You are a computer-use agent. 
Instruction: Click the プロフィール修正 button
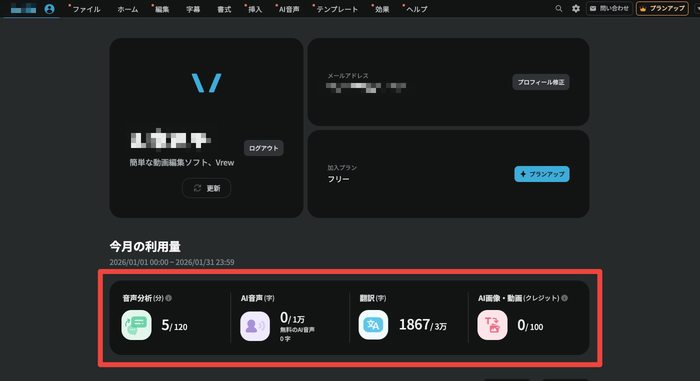(x=541, y=82)
